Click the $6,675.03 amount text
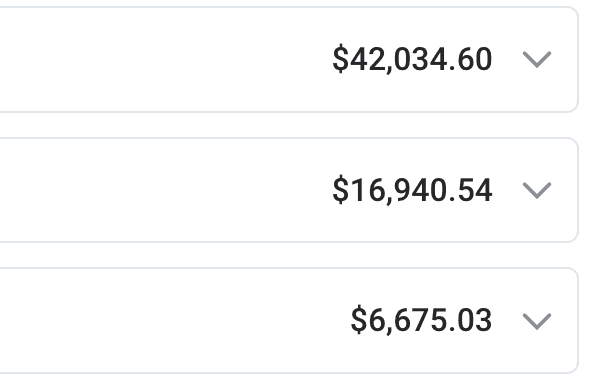This screenshot has width=601, height=382. coord(421,321)
